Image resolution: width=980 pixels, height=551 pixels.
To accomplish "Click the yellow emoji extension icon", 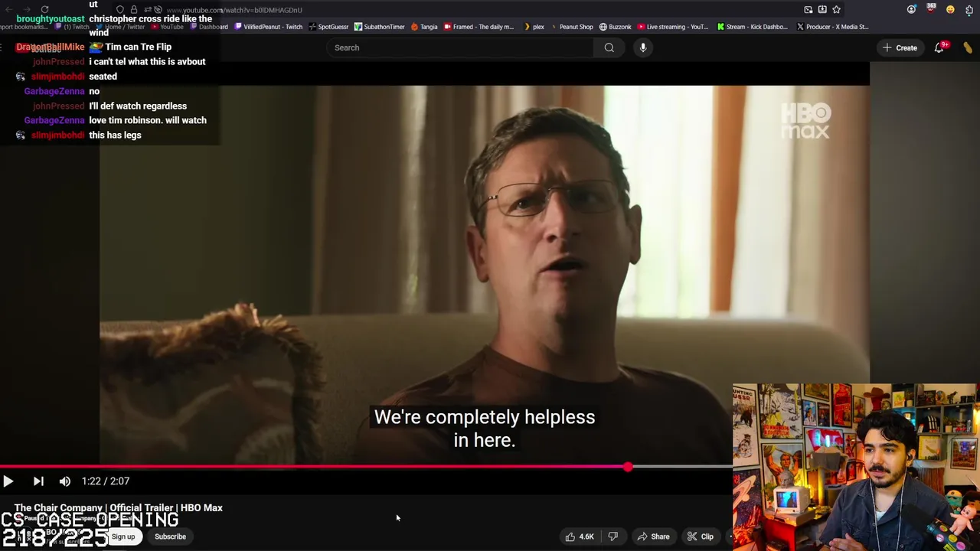I will point(950,10).
